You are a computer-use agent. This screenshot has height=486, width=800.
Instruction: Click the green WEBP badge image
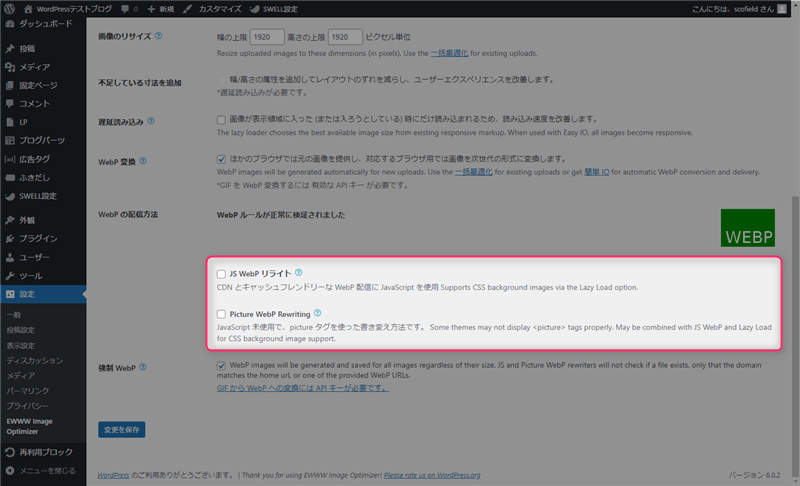747,228
